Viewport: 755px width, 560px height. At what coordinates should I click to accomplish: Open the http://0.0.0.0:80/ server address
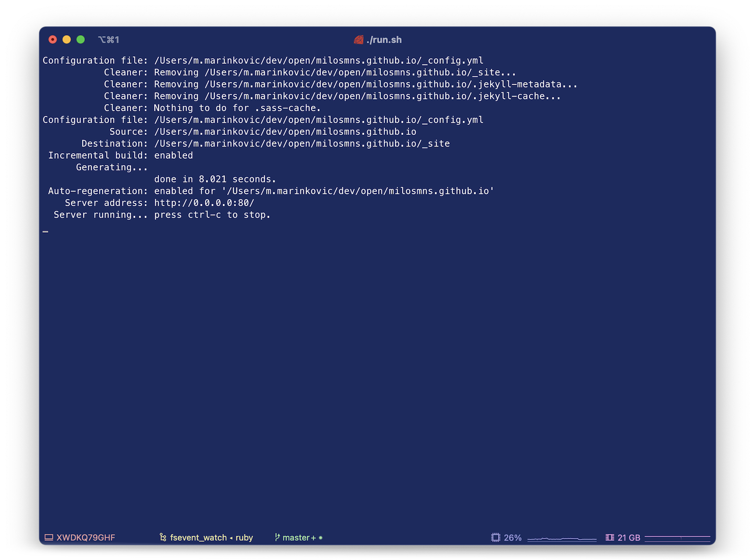(204, 203)
